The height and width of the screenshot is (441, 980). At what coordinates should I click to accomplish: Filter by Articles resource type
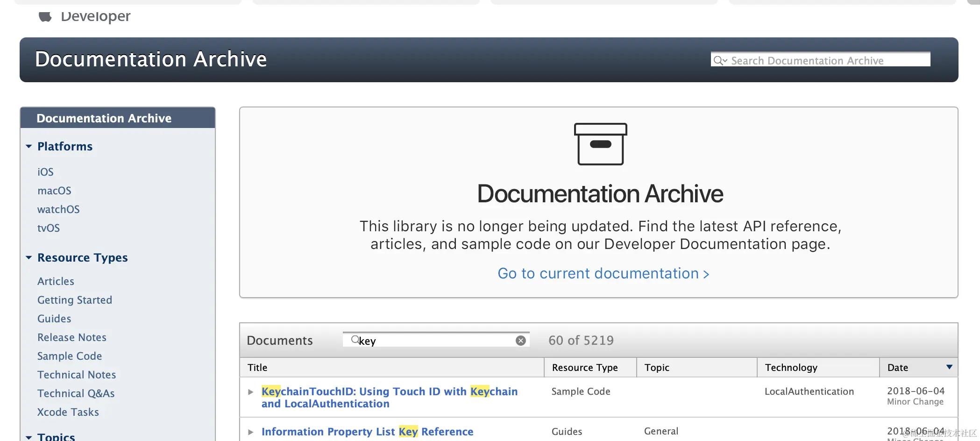click(x=56, y=281)
